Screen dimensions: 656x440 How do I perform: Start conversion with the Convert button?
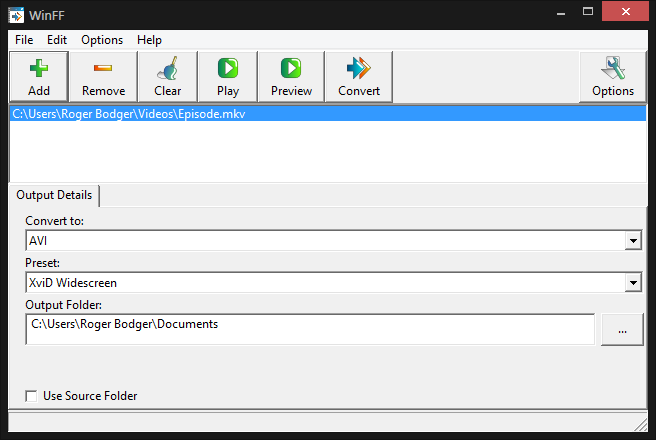[358, 69]
